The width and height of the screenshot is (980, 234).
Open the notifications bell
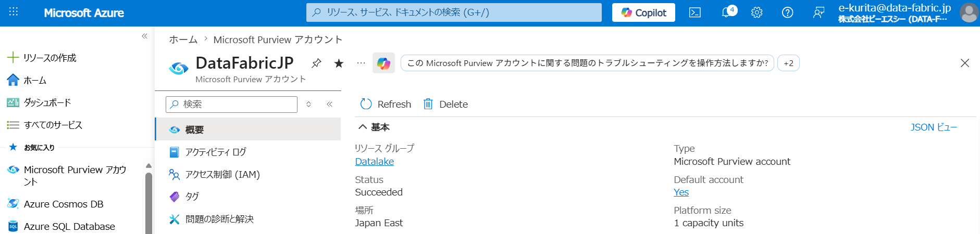coord(727,12)
